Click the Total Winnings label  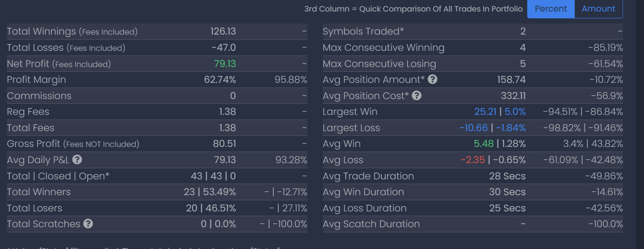41,31
